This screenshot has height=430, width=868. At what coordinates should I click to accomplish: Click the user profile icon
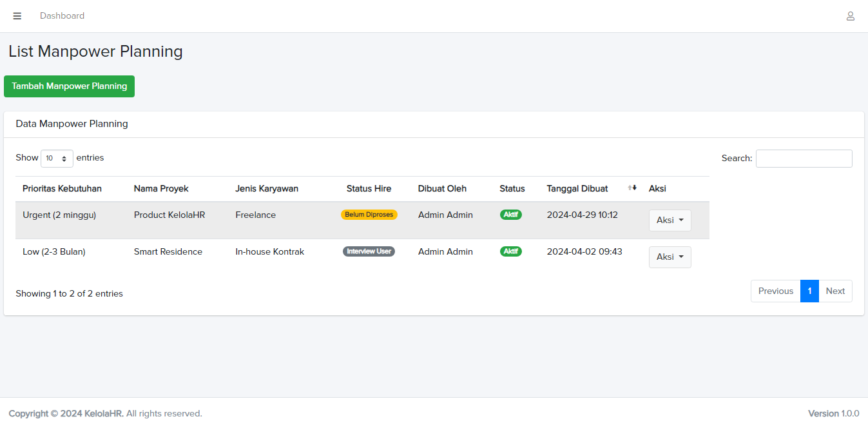[850, 16]
